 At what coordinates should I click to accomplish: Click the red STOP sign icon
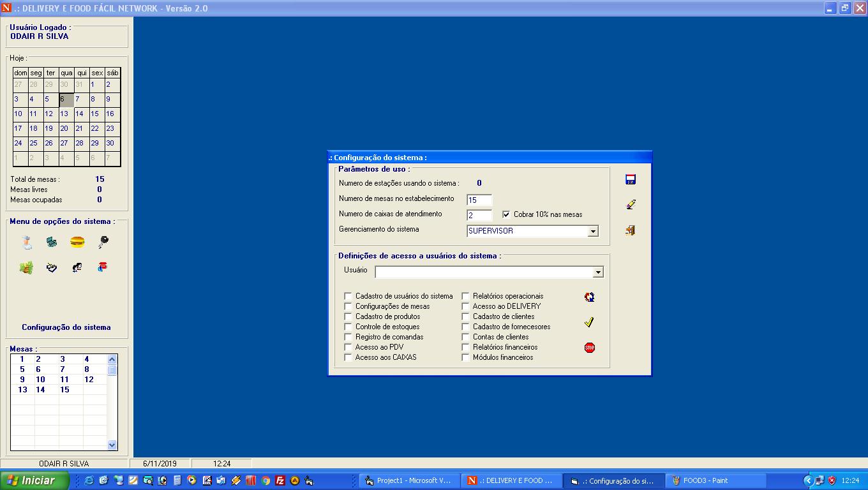pos(590,348)
